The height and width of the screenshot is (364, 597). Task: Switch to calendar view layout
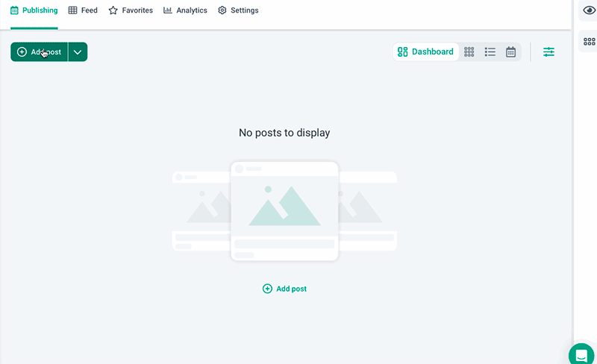point(511,52)
